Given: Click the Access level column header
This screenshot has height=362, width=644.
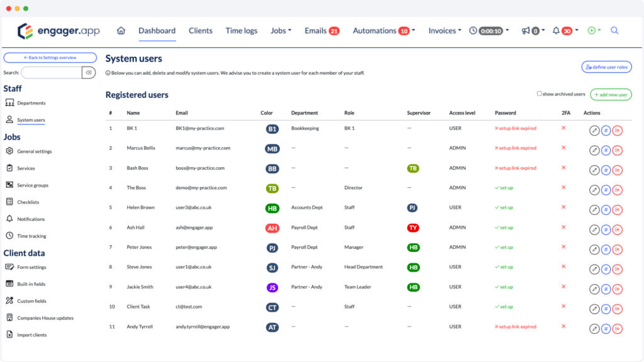Looking at the screenshot, I should click(x=462, y=113).
